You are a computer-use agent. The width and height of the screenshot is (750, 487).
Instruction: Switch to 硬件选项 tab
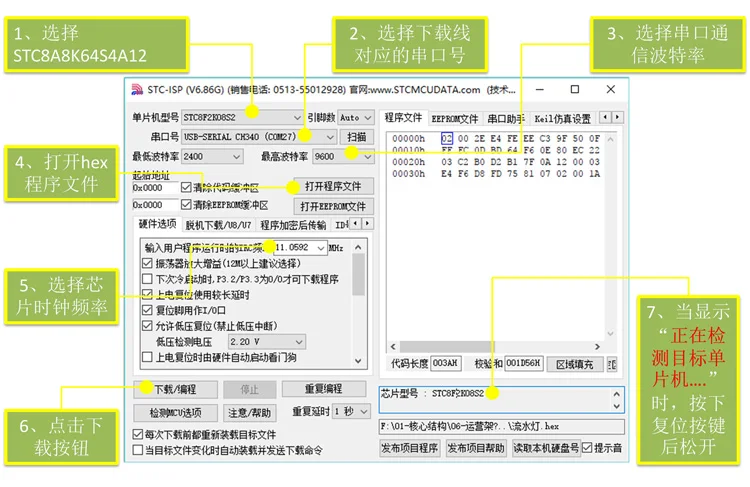click(x=157, y=224)
